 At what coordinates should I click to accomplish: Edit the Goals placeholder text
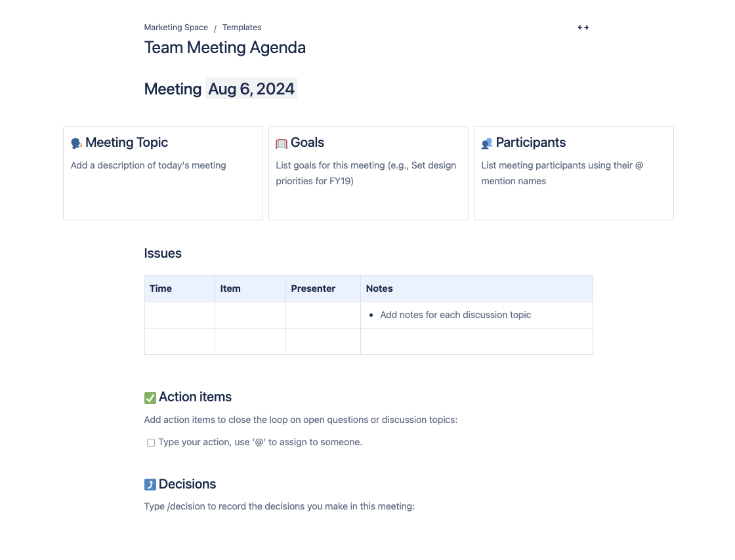(366, 172)
